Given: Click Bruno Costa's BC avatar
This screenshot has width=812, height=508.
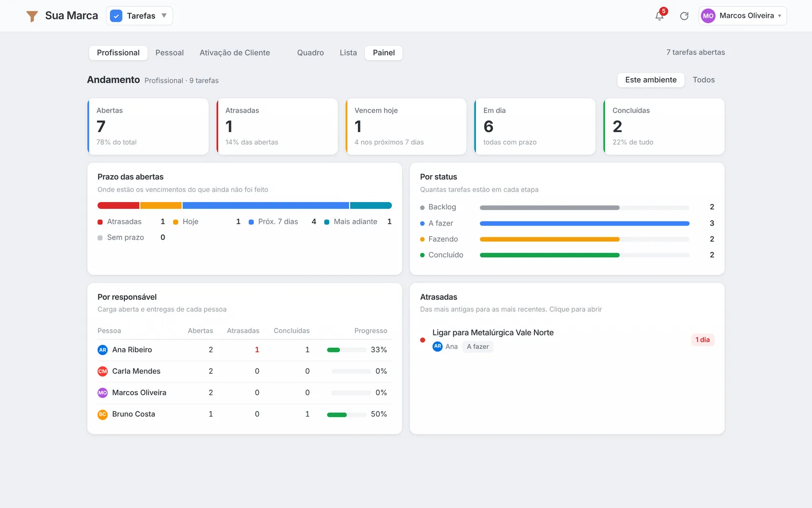Looking at the screenshot, I should tap(103, 414).
